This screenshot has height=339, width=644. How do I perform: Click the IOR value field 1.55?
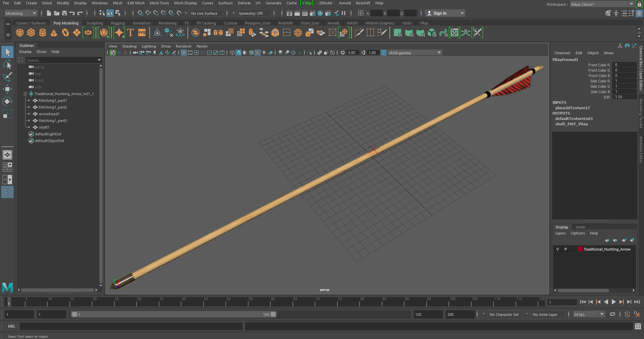tap(624, 97)
